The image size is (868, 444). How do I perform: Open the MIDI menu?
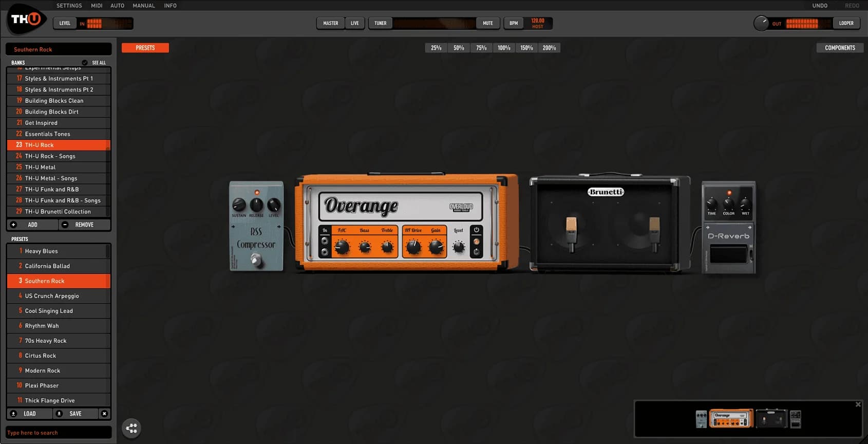pos(97,6)
